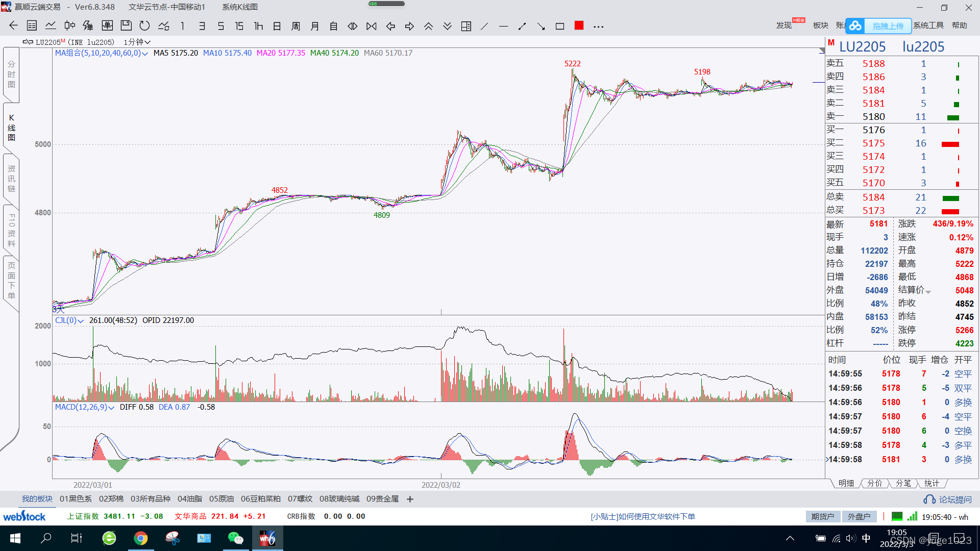Switch to the 统计 tab
The image size is (980, 551).
(x=932, y=483)
